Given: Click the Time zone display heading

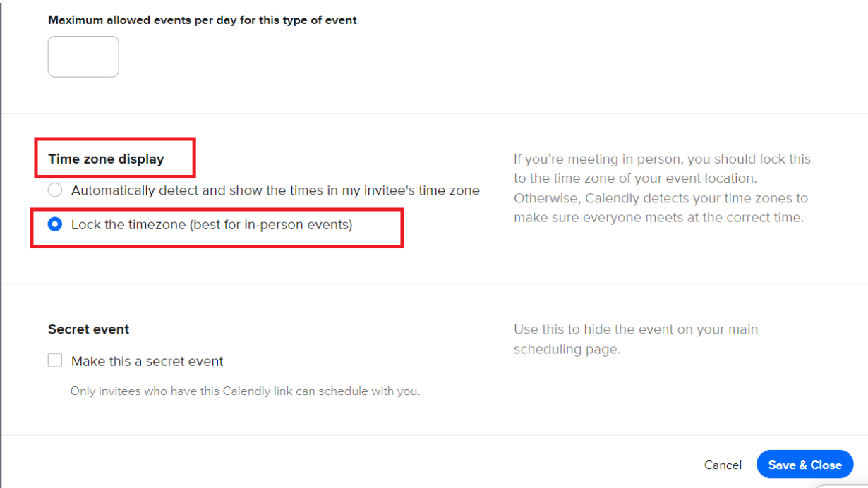Looking at the screenshot, I should coord(106,159).
